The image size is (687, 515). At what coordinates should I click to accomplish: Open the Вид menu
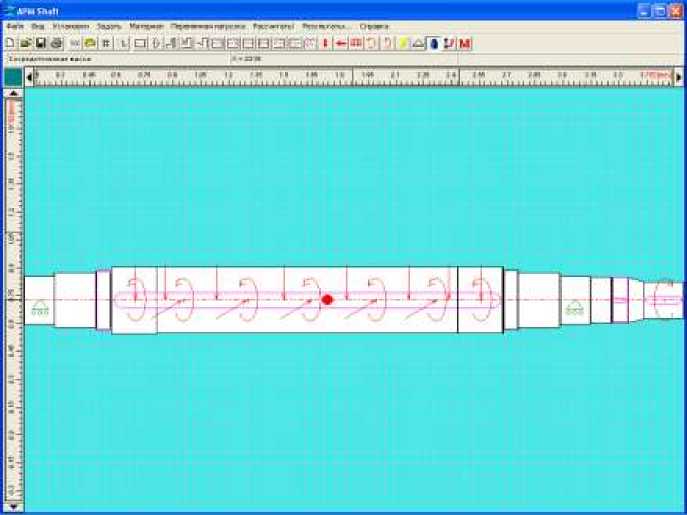[38, 26]
